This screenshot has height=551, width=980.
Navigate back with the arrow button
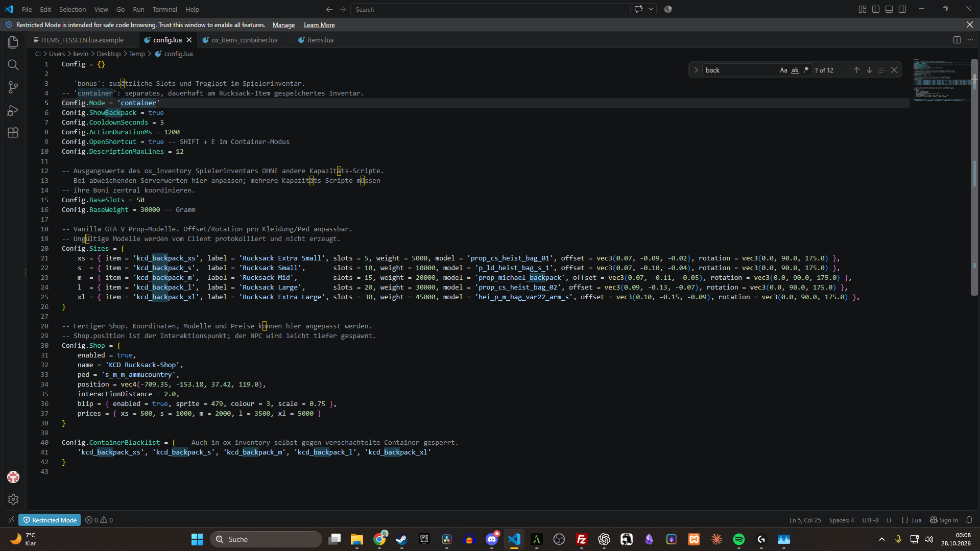(329, 9)
